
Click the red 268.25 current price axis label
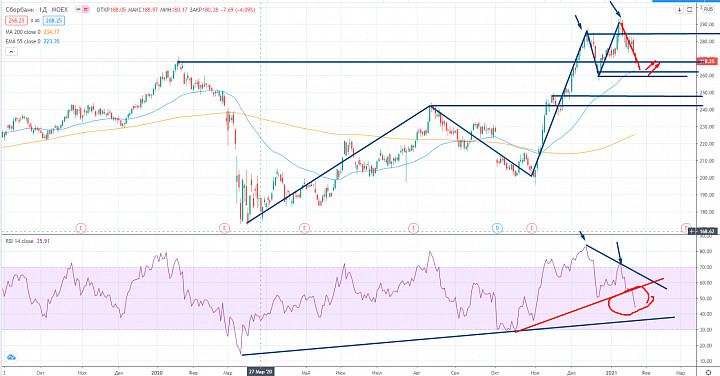click(x=708, y=61)
